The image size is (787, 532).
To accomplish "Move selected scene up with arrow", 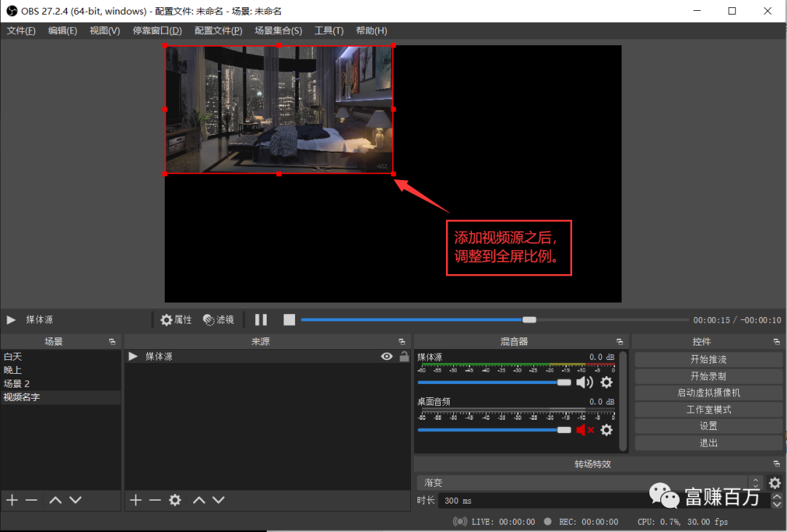I will [55, 500].
